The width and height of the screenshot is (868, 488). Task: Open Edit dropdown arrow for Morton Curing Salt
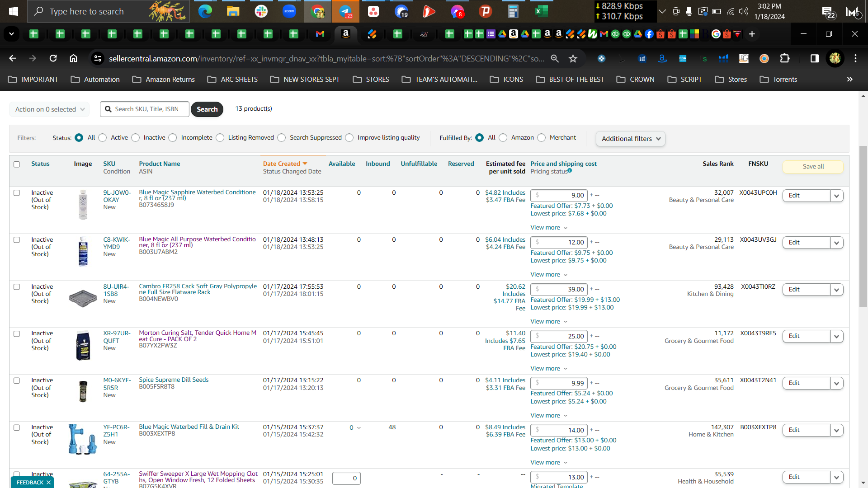(x=837, y=336)
